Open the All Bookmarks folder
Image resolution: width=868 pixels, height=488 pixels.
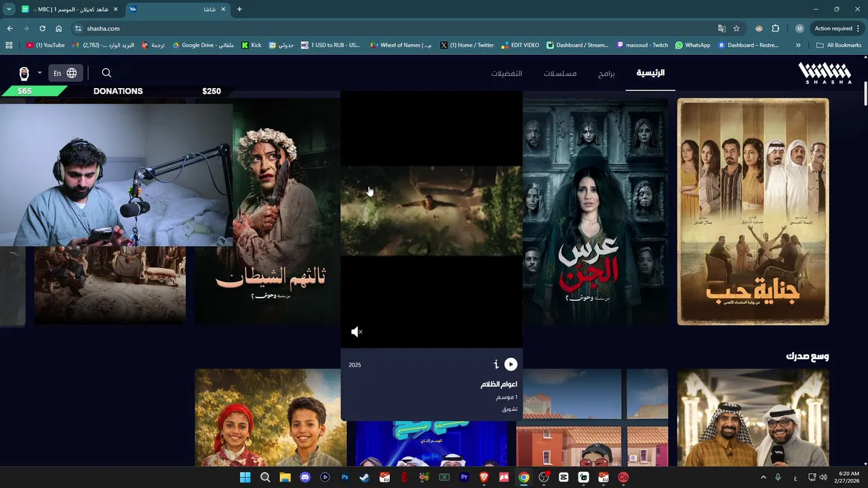point(839,45)
